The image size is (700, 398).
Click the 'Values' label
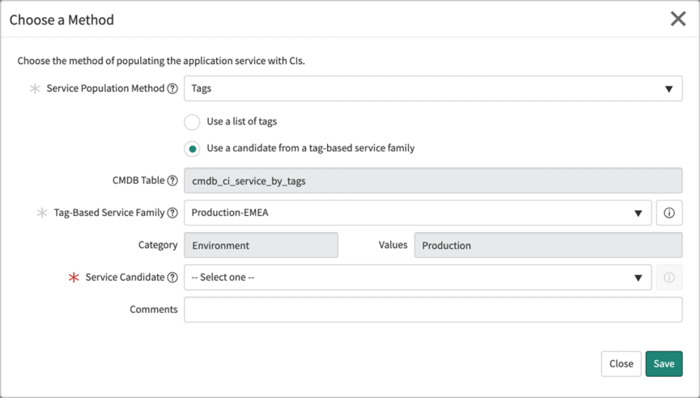click(x=393, y=245)
